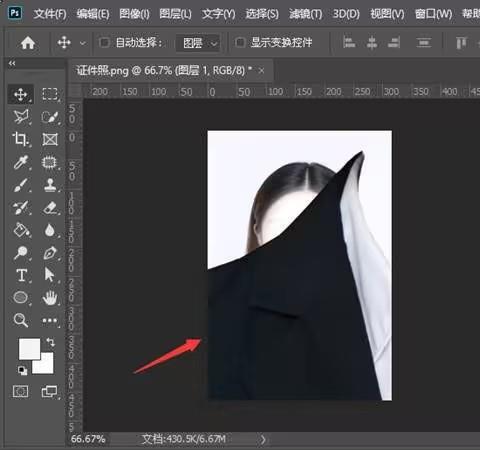480x450 pixels.
Task: Select the Path Selection tool
Action: tap(49, 275)
